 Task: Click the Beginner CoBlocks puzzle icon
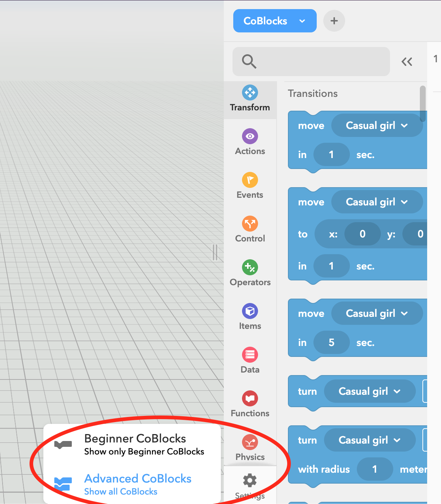point(63,445)
